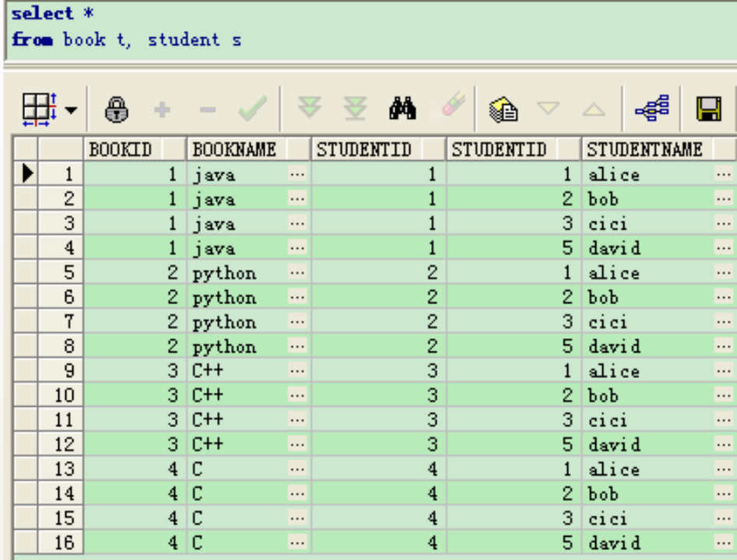Click the clear record eraser icon
The width and height of the screenshot is (737, 560).
point(453,104)
